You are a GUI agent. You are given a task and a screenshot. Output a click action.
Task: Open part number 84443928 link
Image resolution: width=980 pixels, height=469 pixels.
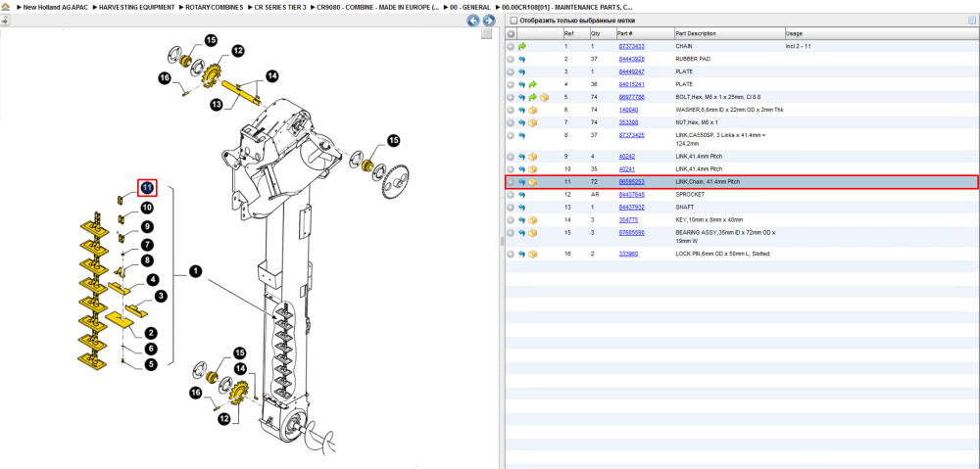631,59
